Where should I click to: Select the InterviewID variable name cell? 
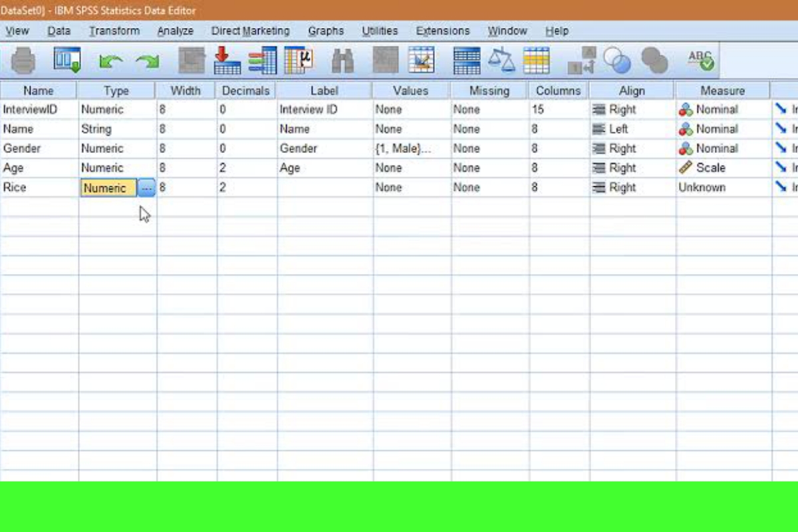(39, 110)
